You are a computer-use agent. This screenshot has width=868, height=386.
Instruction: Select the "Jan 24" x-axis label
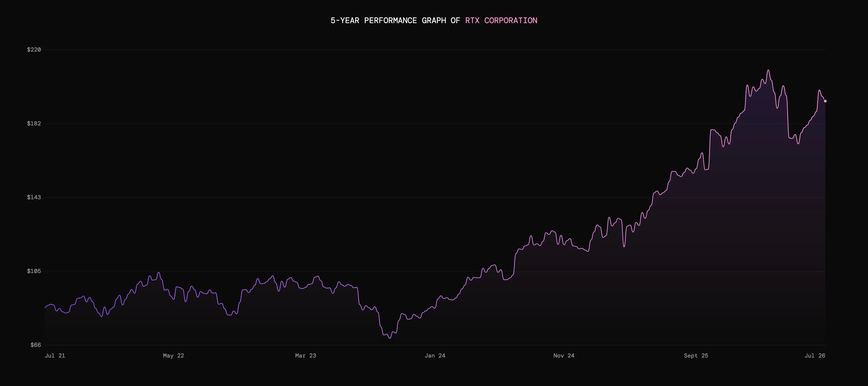point(435,356)
